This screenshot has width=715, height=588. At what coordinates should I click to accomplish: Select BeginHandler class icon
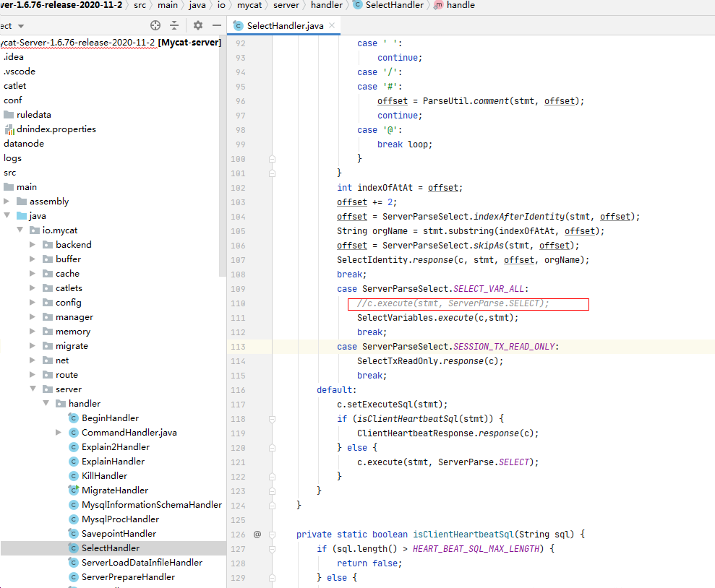(74, 418)
